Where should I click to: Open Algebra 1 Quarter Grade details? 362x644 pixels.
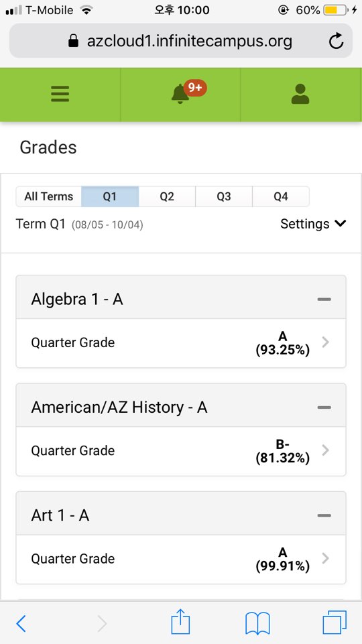[181, 343]
